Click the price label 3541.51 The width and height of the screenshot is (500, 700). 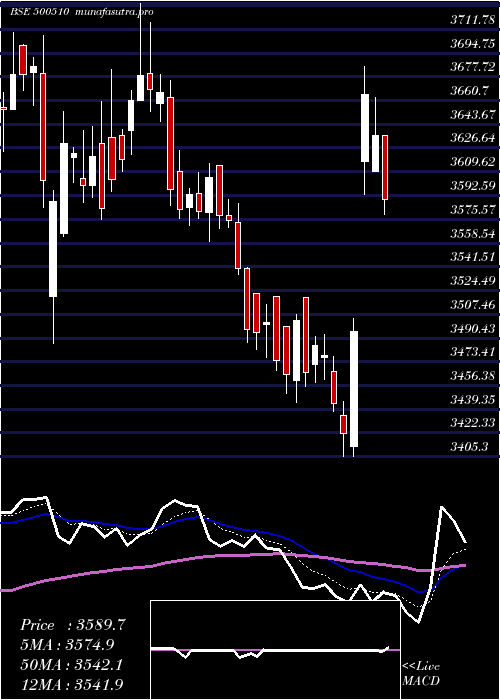pyautogui.click(x=473, y=257)
